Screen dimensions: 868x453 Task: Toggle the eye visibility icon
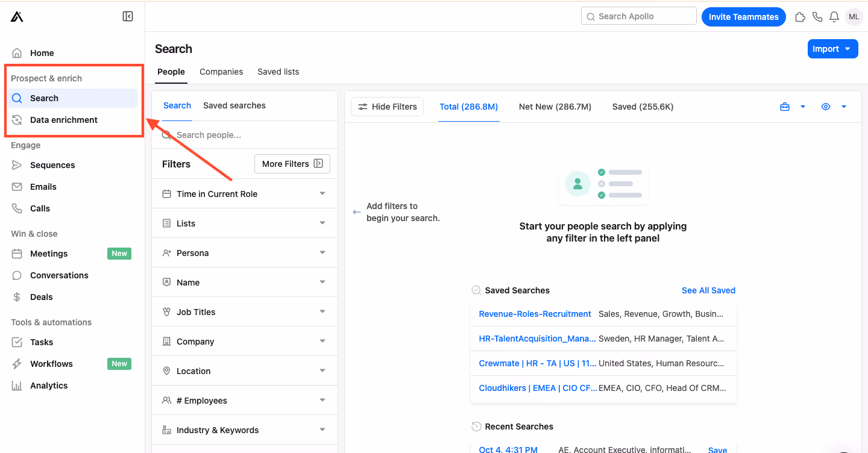click(826, 107)
